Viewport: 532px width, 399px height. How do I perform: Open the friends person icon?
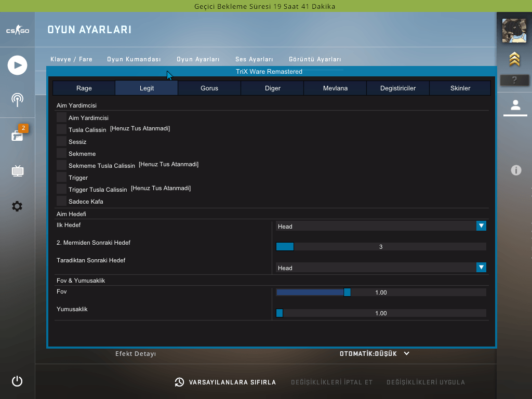(x=515, y=105)
